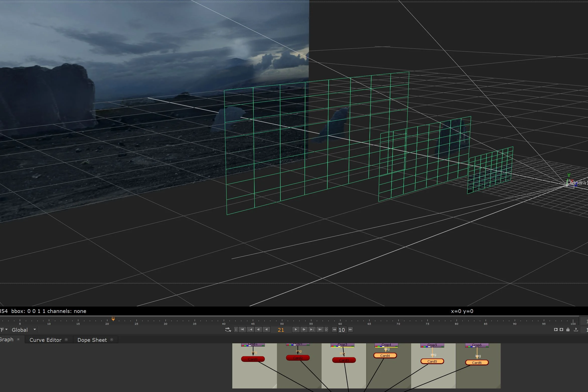The height and width of the screenshot is (392, 588).
Task: Switch to the Curve Editor tab
Action: pyautogui.click(x=45, y=340)
